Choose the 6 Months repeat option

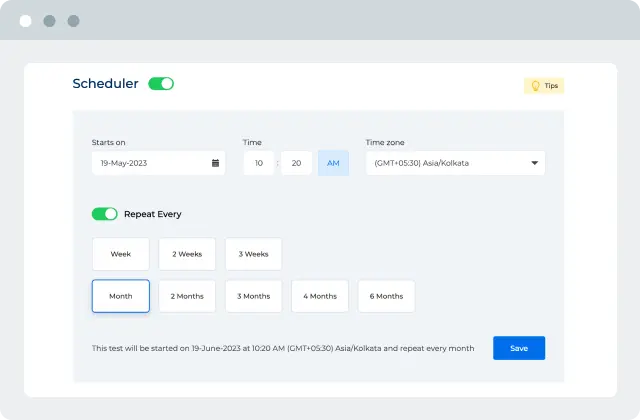click(386, 296)
